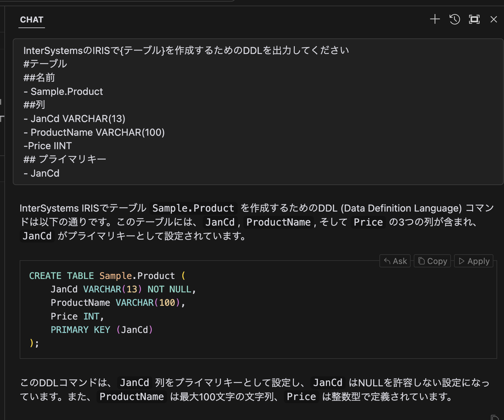The image size is (504, 420).
Task: Click '- JanCd VARCHAR(13)' prompt line
Action: tap(74, 119)
